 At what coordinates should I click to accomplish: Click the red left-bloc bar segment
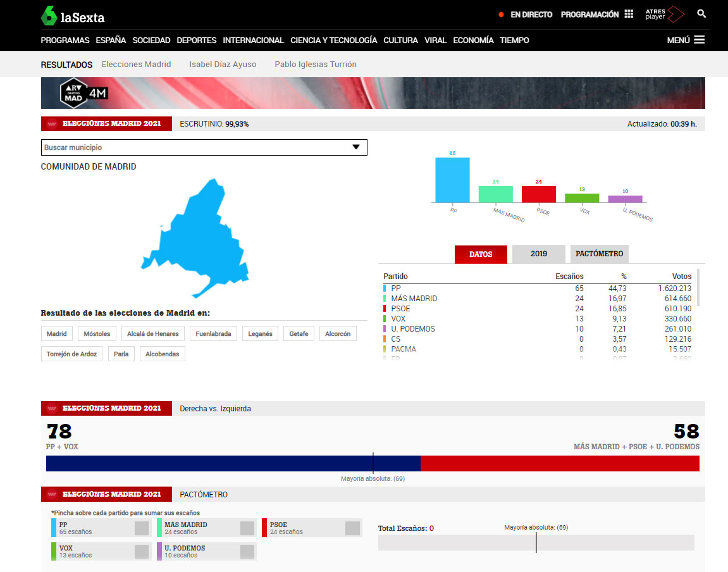(x=560, y=463)
